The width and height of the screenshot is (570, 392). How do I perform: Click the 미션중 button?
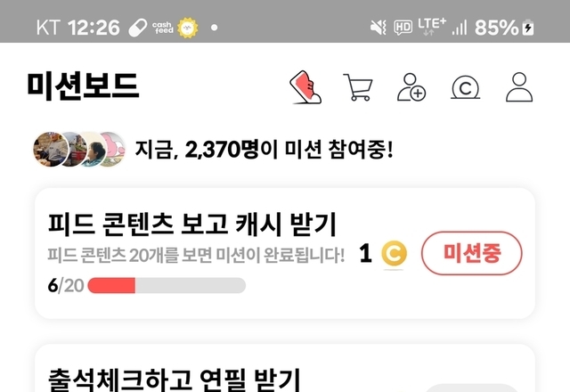(x=471, y=253)
